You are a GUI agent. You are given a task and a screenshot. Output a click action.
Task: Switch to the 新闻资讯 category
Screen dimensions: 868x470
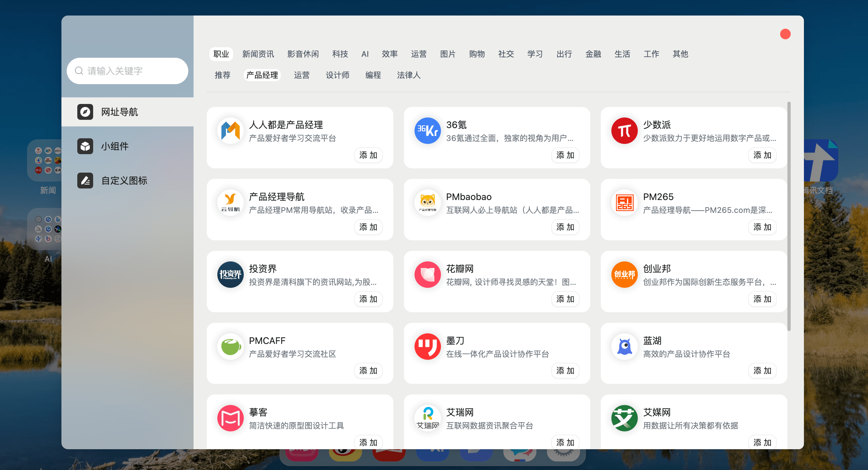[258, 54]
